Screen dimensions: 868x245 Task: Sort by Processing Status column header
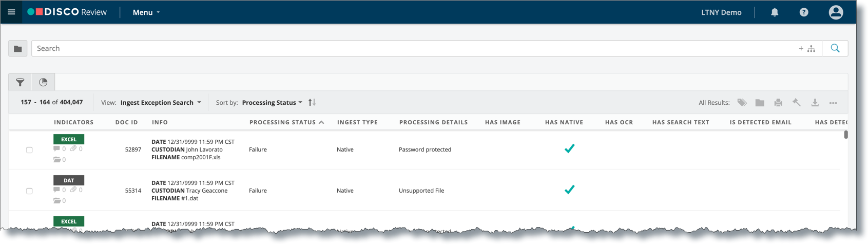coord(286,122)
